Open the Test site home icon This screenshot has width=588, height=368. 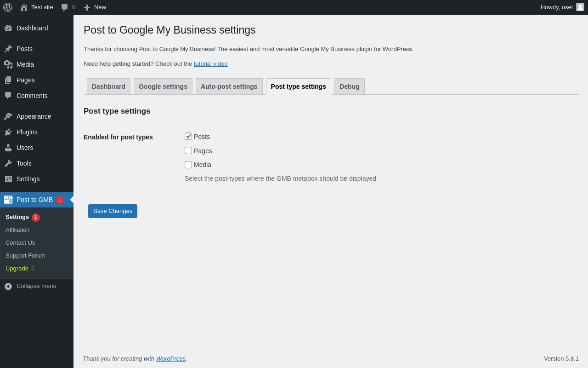coord(24,7)
